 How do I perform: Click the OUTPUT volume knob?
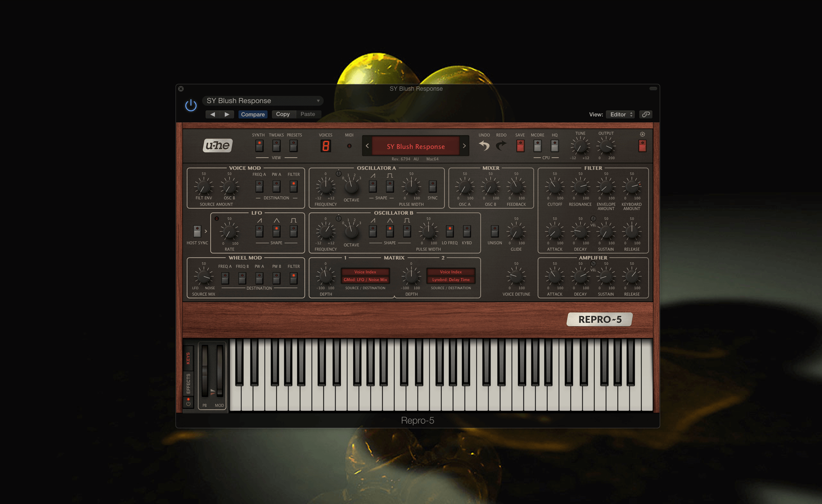(x=606, y=146)
